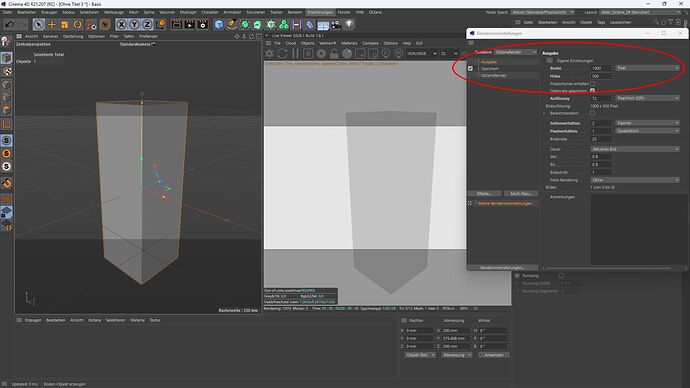Image resolution: width=690 pixels, height=388 pixels.
Task: Expand the Eigene Einstellungen preset button
Action: (550, 61)
